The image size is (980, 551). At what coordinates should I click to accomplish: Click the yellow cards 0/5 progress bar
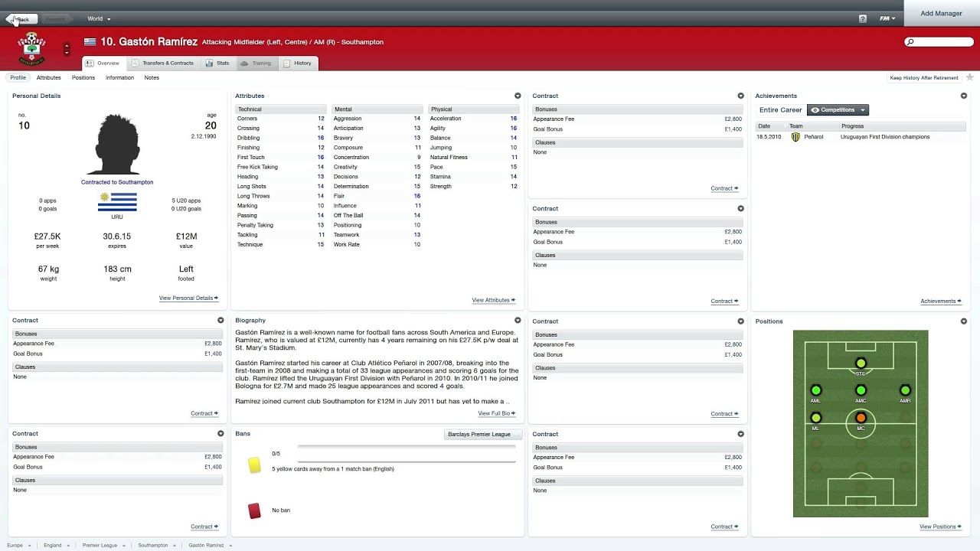406,454
